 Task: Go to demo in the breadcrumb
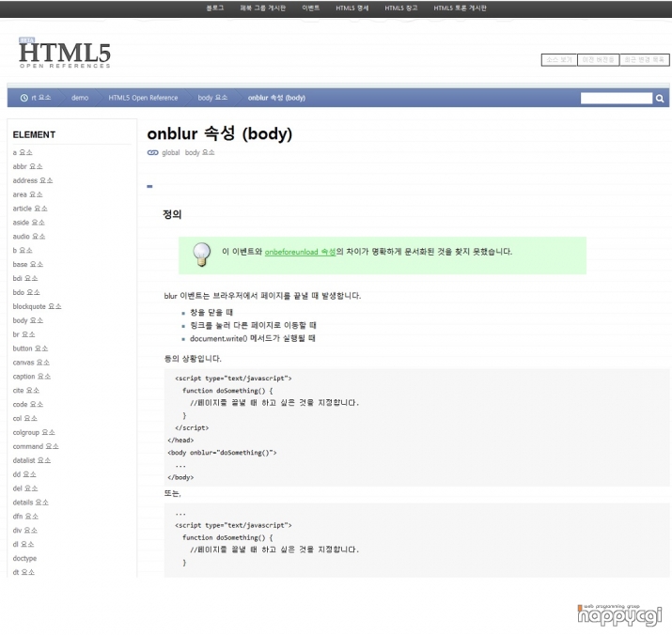[80, 98]
